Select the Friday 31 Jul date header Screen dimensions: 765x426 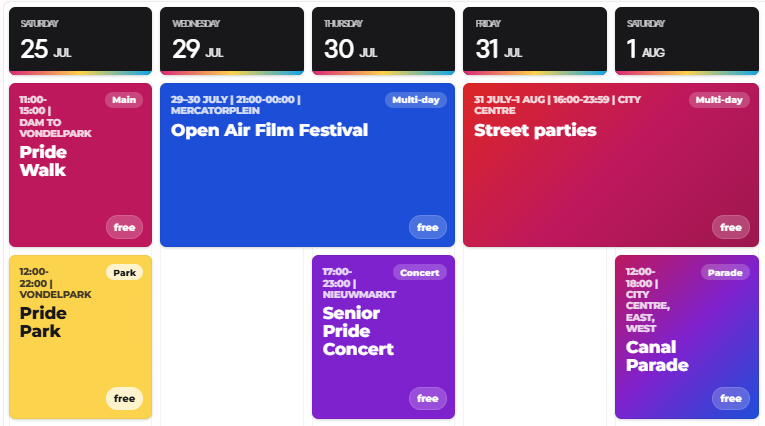535,41
